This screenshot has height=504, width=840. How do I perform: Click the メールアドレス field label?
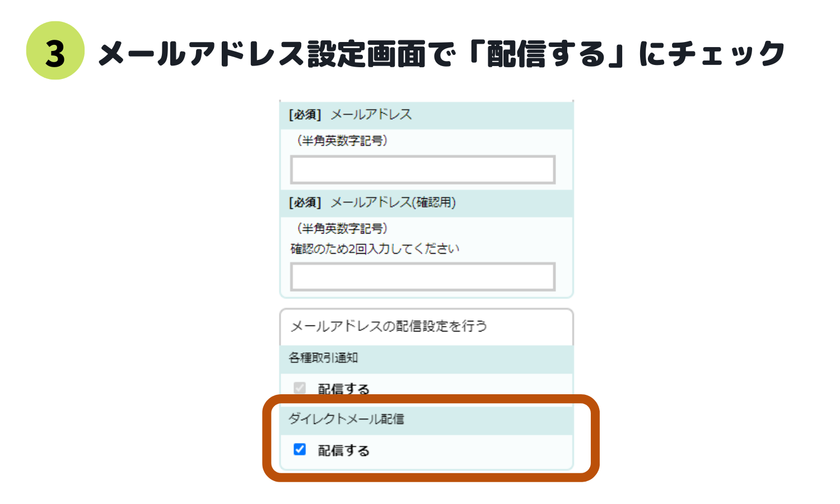coord(371,115)
